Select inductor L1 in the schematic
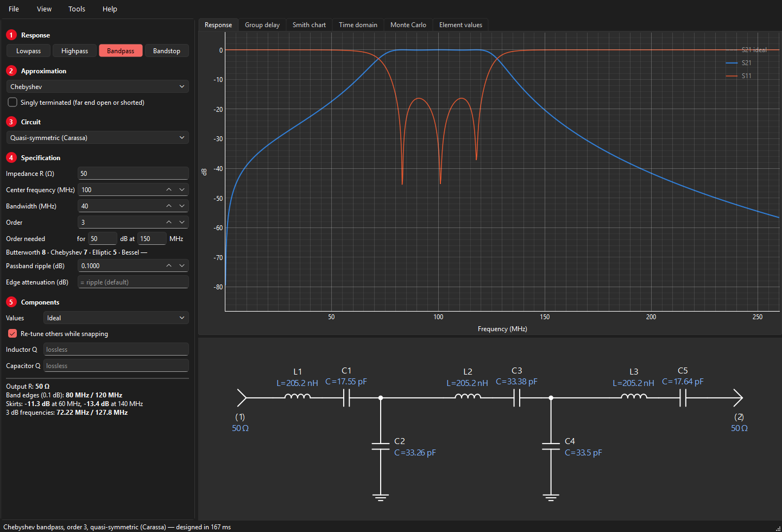Screen dimensions: 782x532 pyautogui.click(x=298, y=397)
